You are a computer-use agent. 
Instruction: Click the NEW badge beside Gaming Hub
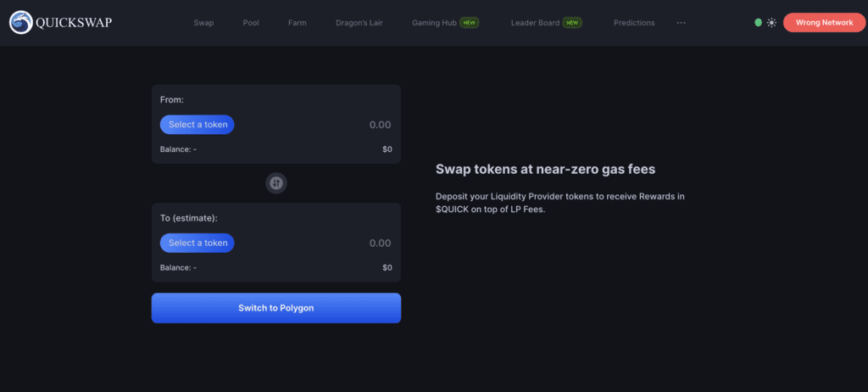point(470,23)
